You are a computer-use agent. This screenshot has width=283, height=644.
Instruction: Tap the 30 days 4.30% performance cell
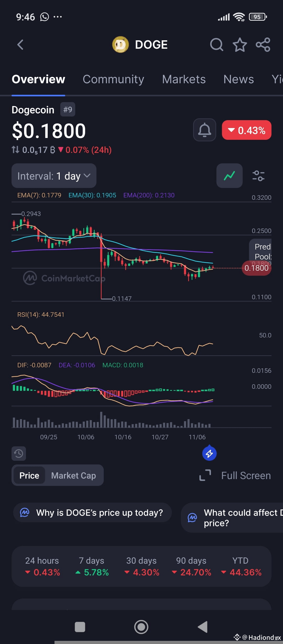(141, 567)
